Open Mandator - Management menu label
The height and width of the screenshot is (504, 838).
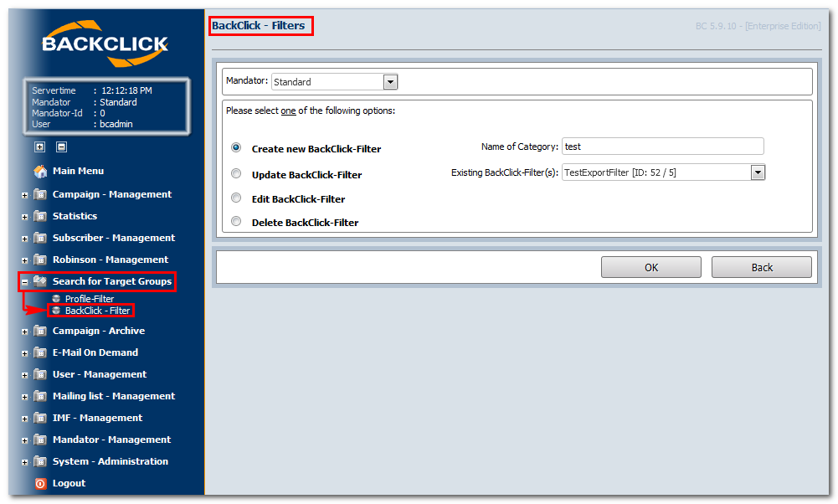coord(111,440)
